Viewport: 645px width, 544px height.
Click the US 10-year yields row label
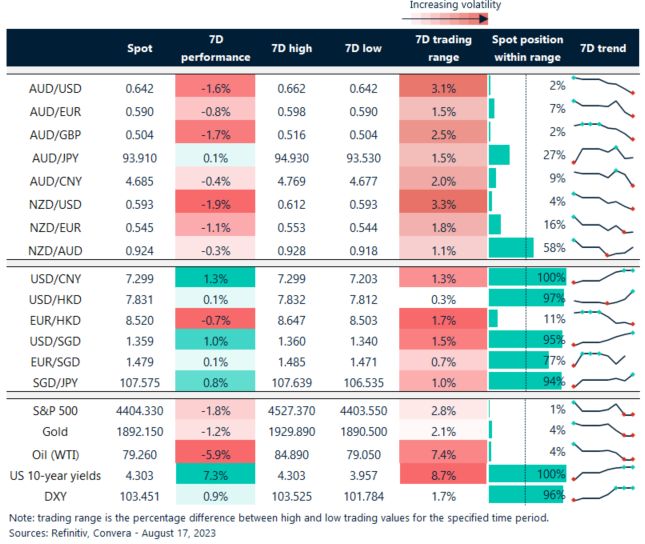pyautogui.click(x=56, y=473)
